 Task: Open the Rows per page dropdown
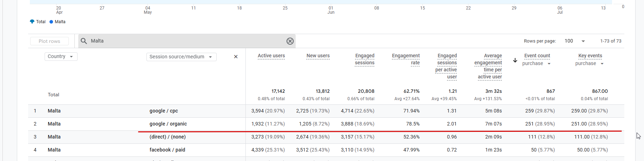[575, 41]
